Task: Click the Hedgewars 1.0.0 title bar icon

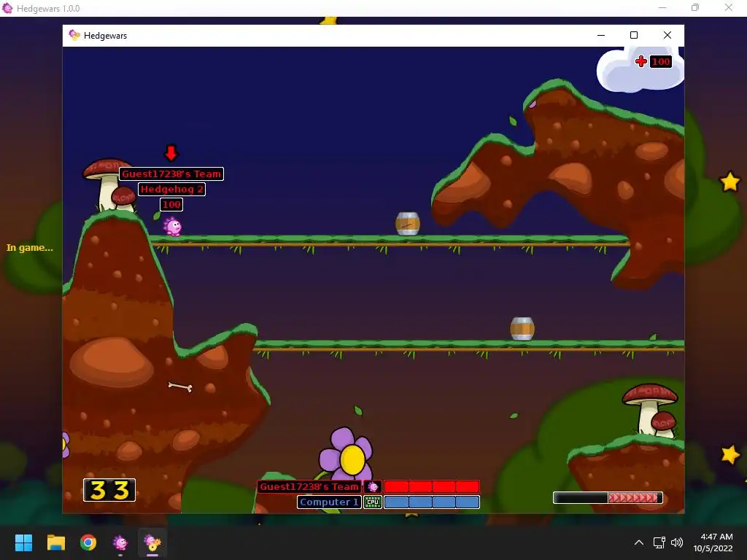Action: [7, 8]
